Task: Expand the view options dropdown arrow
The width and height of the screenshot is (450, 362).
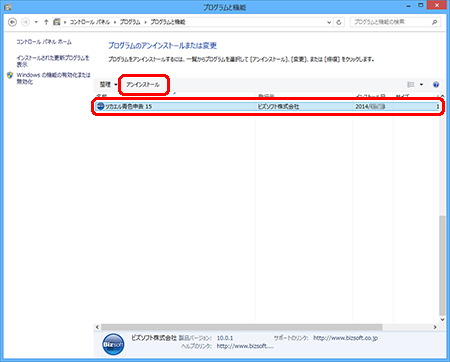Action: [x=421, y=85]
